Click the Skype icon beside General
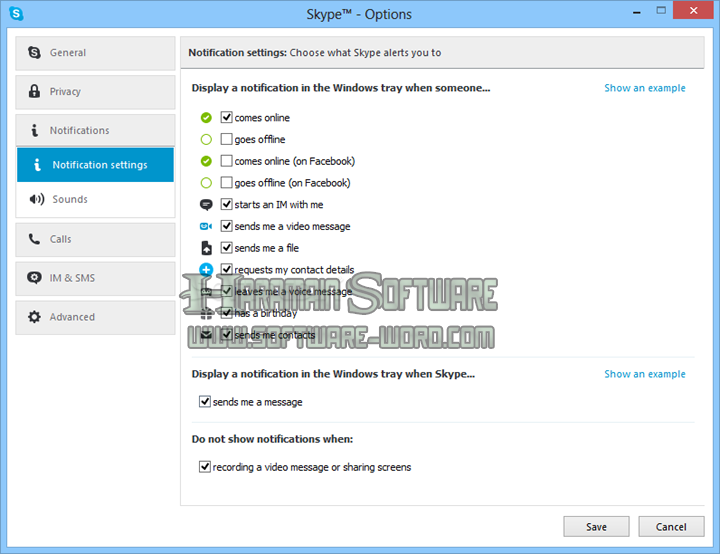 (x=34, y=52)
